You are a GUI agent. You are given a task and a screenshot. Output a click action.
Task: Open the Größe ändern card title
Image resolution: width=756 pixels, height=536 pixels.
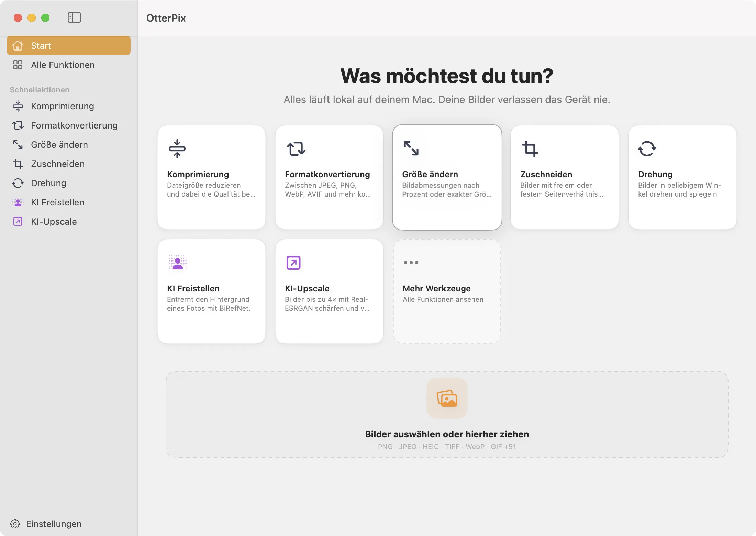click(430, 174)
